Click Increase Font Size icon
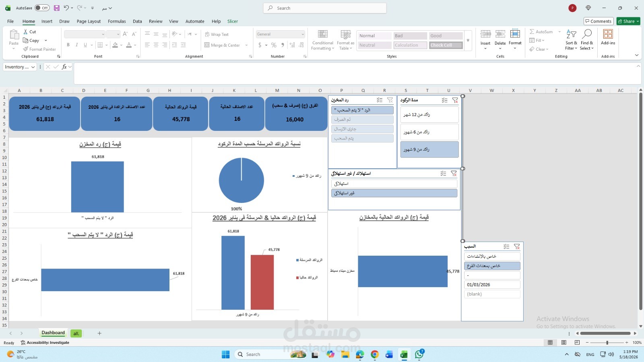This screenshot has width=644, height=362. [125, 34]
